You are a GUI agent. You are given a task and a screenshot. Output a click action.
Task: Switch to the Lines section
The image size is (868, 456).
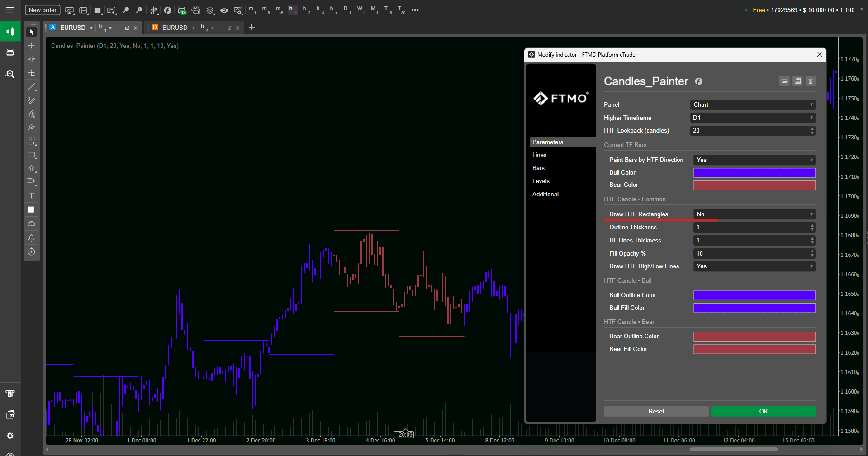(x=539, y=155)
